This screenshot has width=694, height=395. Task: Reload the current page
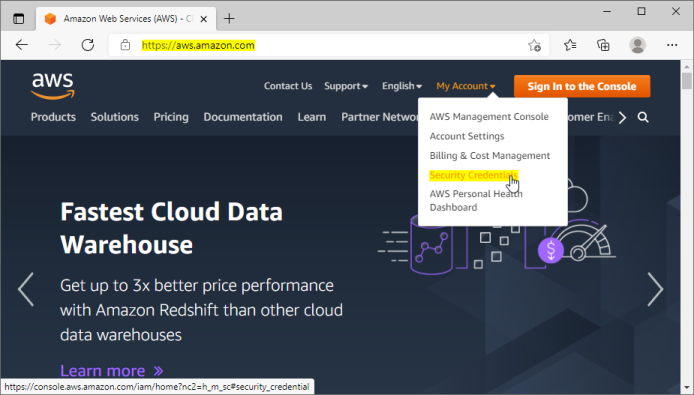tap(88, 45)
